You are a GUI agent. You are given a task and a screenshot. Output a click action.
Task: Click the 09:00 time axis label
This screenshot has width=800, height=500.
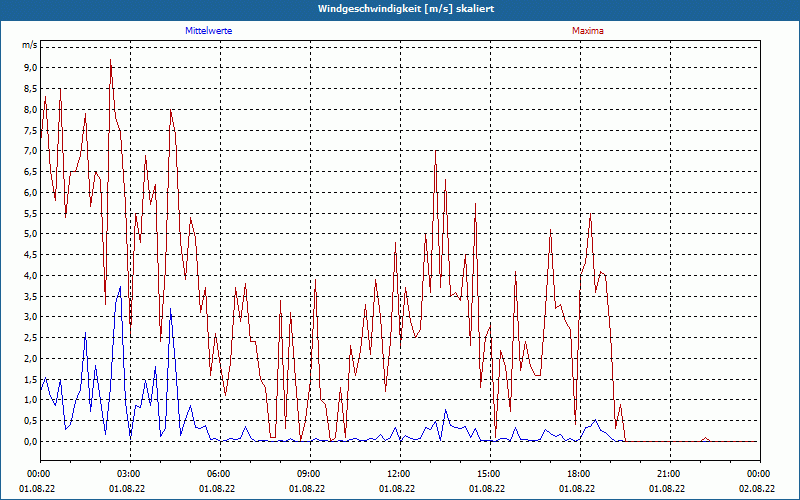(311, 474)
